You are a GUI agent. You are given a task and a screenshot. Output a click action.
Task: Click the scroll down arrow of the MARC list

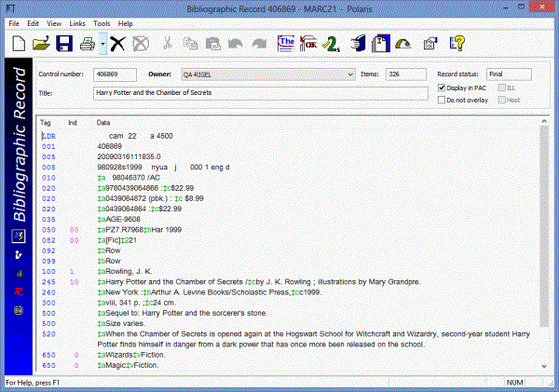[544, 366]
